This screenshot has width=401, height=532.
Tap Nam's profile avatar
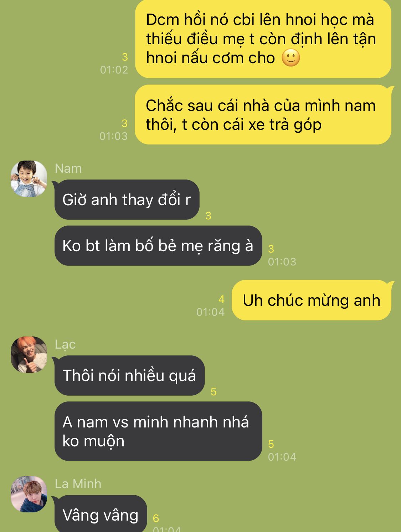click(x=29, y=178)
